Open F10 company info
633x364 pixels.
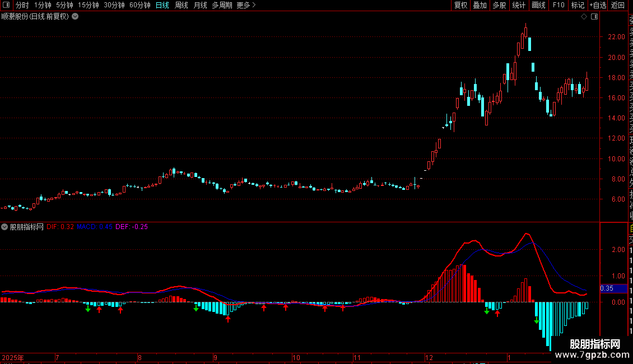(558, 5)
